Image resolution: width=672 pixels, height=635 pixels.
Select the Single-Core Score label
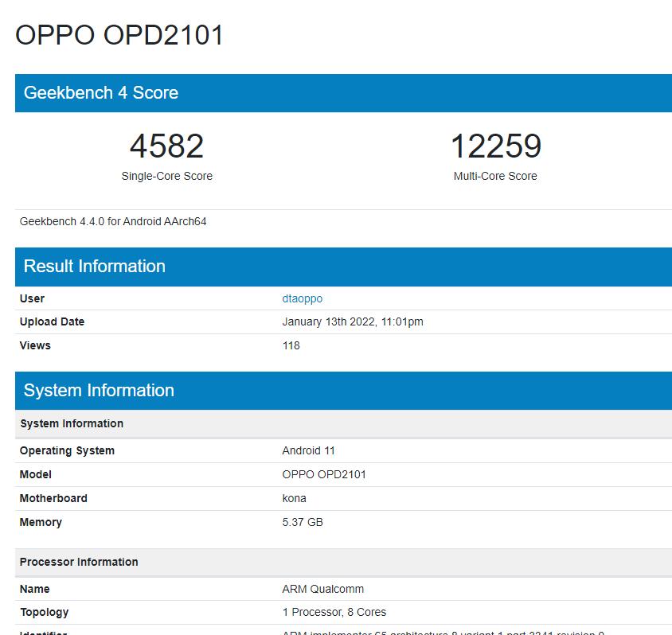[x=166, y=176]
